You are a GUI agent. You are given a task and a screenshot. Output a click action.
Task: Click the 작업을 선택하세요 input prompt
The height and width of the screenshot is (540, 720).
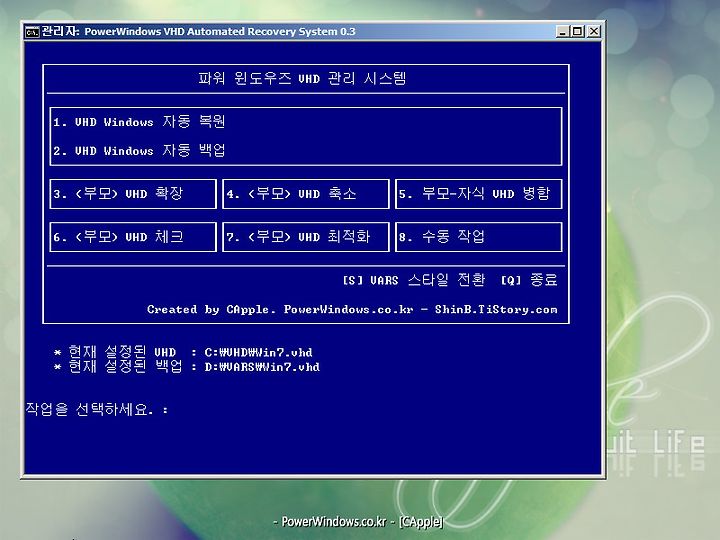click(x=97, y=409)
